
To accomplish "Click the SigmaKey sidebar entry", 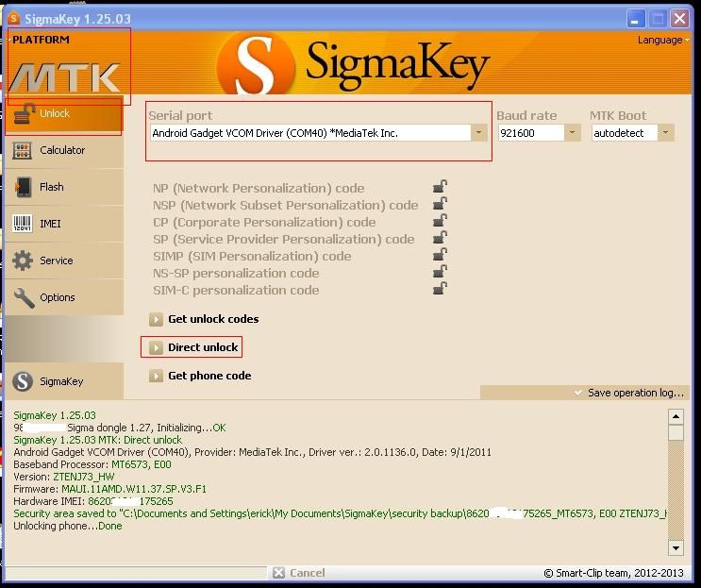I will pos(64,381).
